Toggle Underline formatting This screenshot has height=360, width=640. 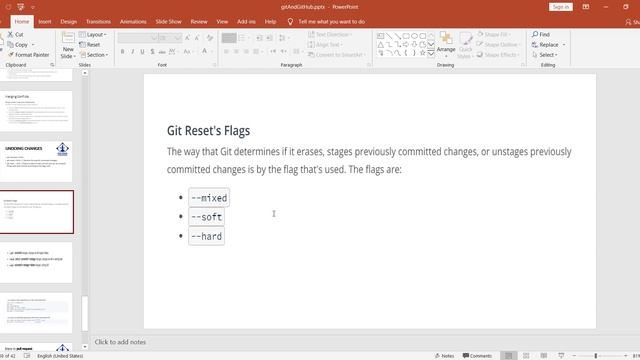[x=142, y=51]
